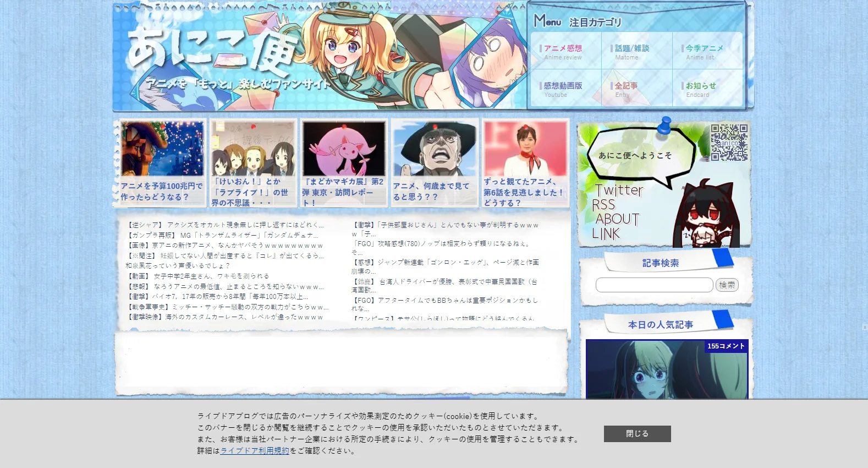Open headline 【悲報】なろうアニメの最低値
The image size is (868, 468).
[226, 286]
